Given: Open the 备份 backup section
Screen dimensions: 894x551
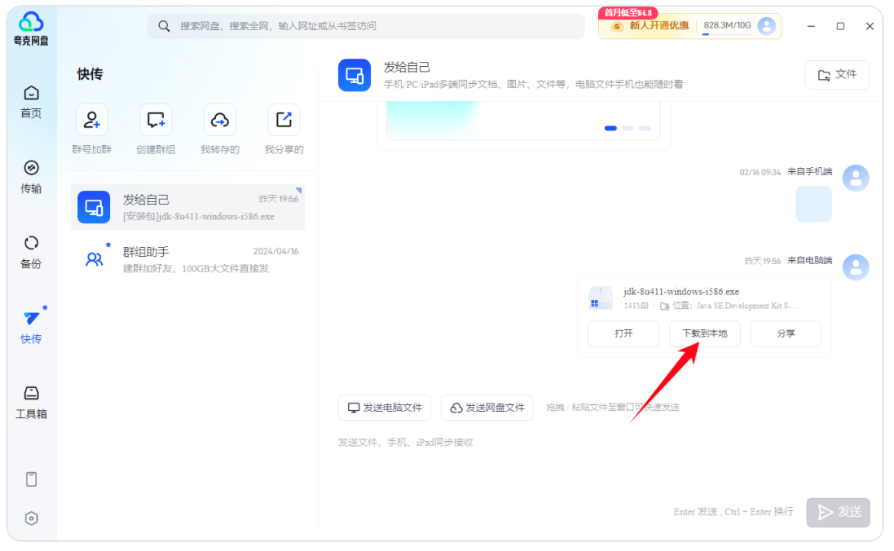Looking at the screenshot, I should (x=31, y=252).
